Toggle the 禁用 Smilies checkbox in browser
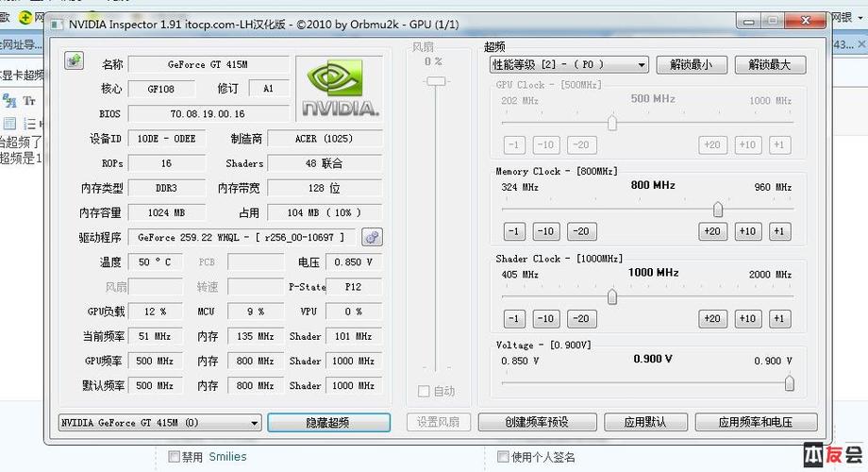868x472 pixels. [175, 457]
